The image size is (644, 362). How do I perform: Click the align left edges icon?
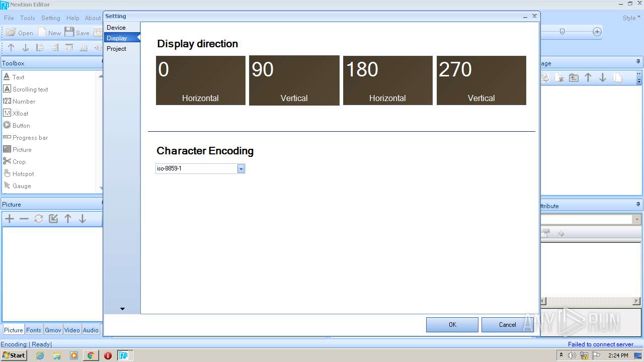point(40,48)
